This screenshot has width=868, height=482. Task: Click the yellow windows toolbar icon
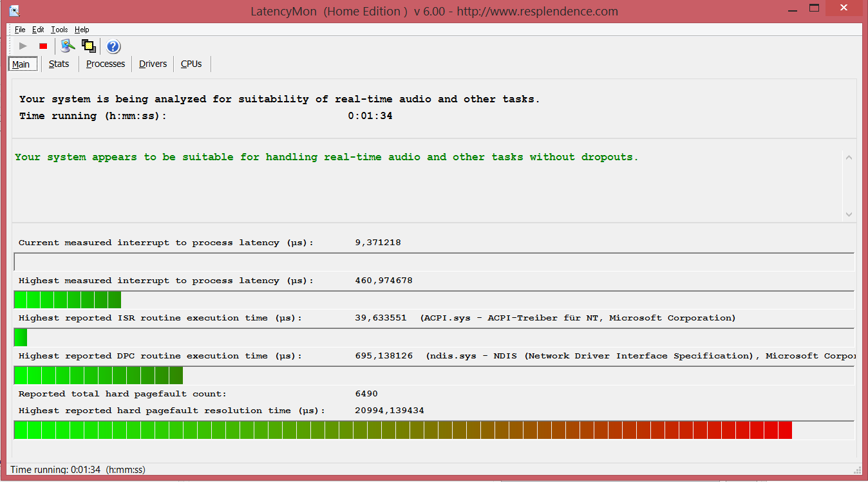(89, 46)
